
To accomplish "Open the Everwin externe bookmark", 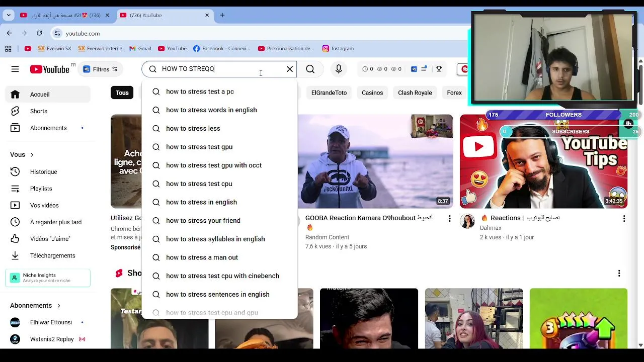I will pos(100,49).
